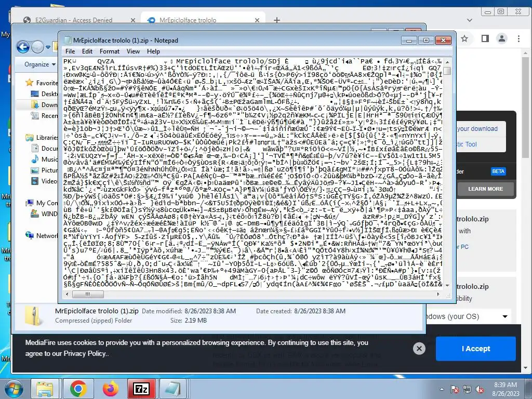
Task: Close the E2Guardian browser tab
Action: coord(133,20)
